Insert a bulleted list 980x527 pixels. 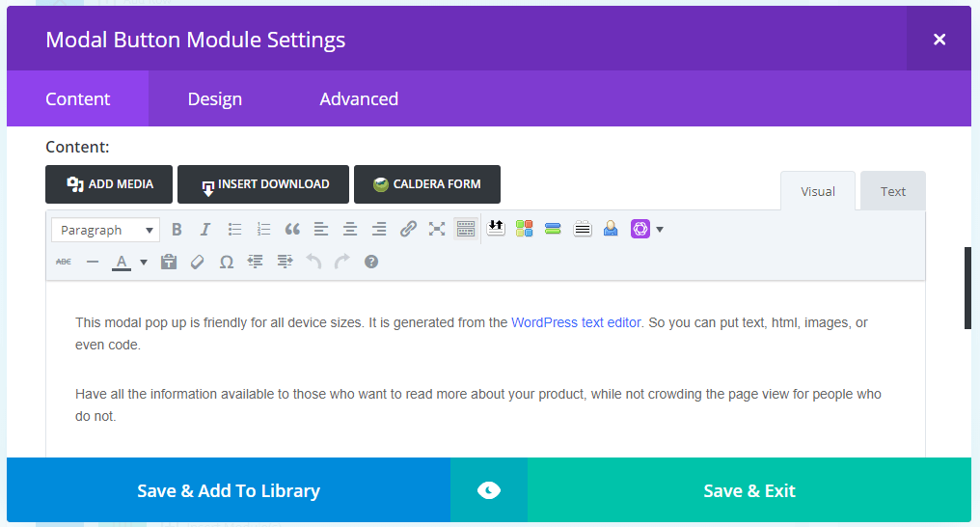[234, 230]
